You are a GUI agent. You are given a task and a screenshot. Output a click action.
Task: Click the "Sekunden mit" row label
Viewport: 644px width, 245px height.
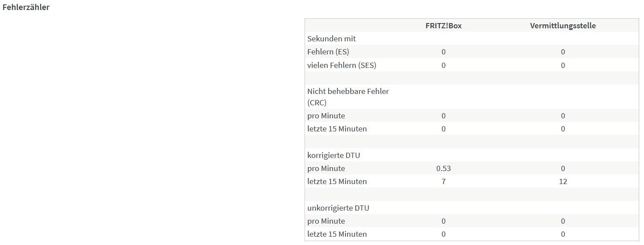[x=331, y=39]
